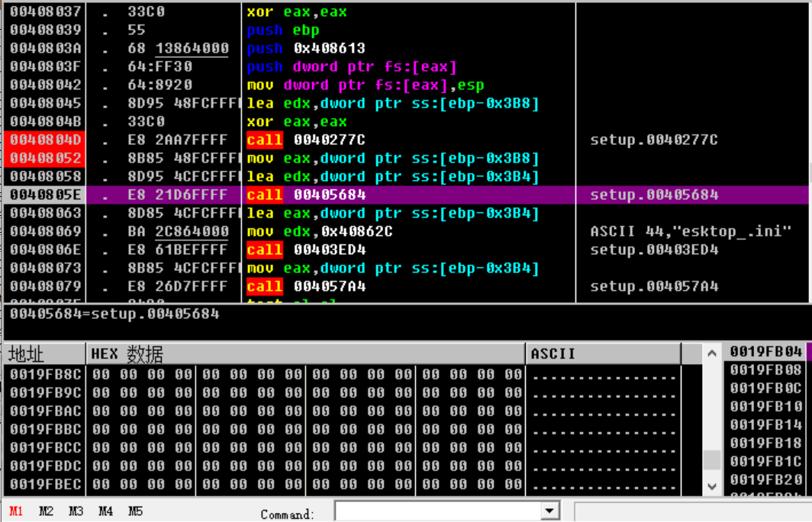Select dump row address 0019FBCC
812x522 pixels.
(x=46, y=447)
